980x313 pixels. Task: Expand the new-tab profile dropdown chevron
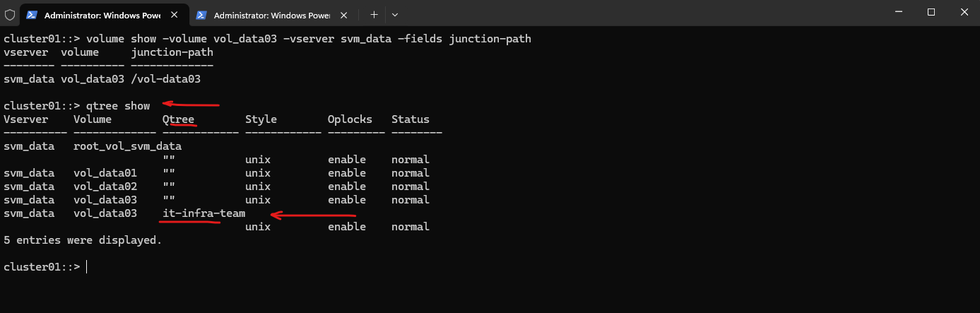[395, 14]
